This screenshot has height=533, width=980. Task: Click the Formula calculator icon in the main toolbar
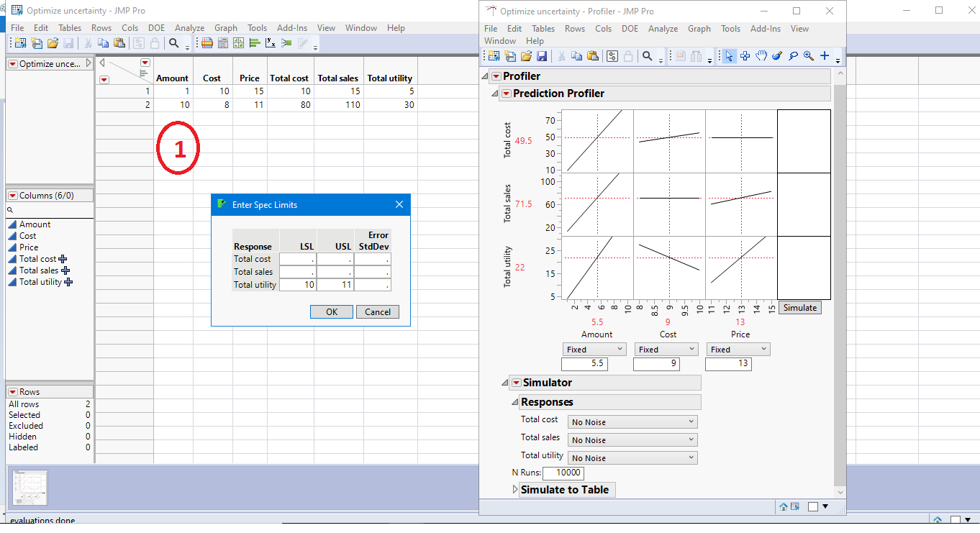pos(223,42)
